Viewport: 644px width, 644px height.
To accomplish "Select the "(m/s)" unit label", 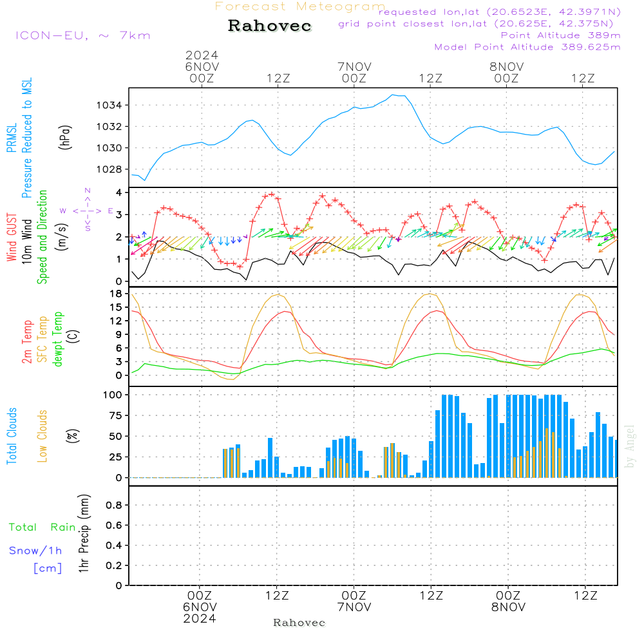I will (x=62, y=237).
